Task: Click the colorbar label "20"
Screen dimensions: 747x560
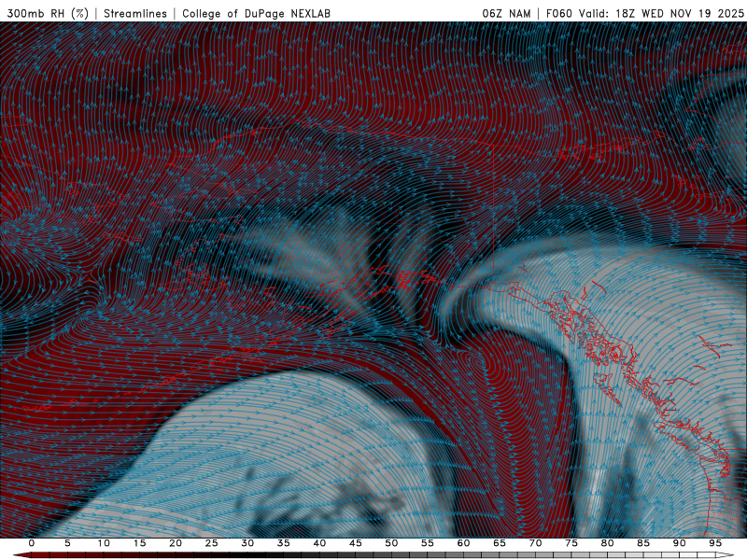Action: (x=176, y=543)
